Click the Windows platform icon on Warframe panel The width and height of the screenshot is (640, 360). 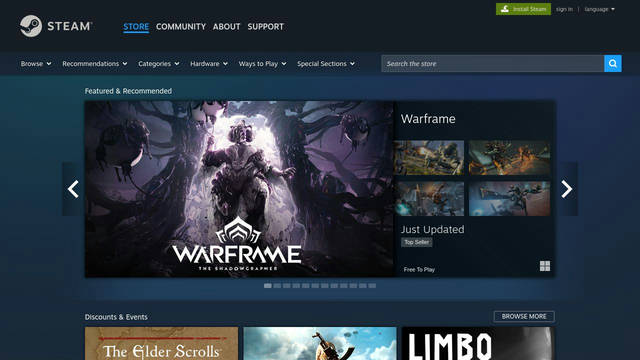(x=545, y=266)
